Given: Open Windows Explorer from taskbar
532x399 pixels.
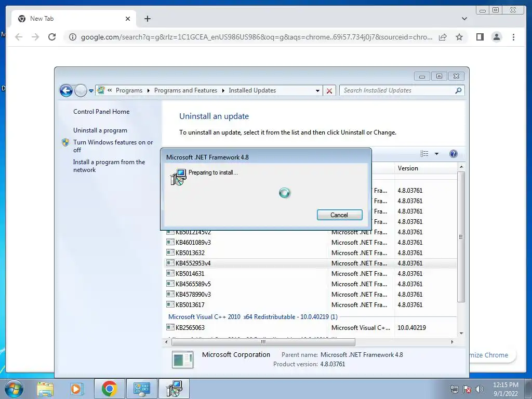Looking at the screenshot, I should 45,389.
